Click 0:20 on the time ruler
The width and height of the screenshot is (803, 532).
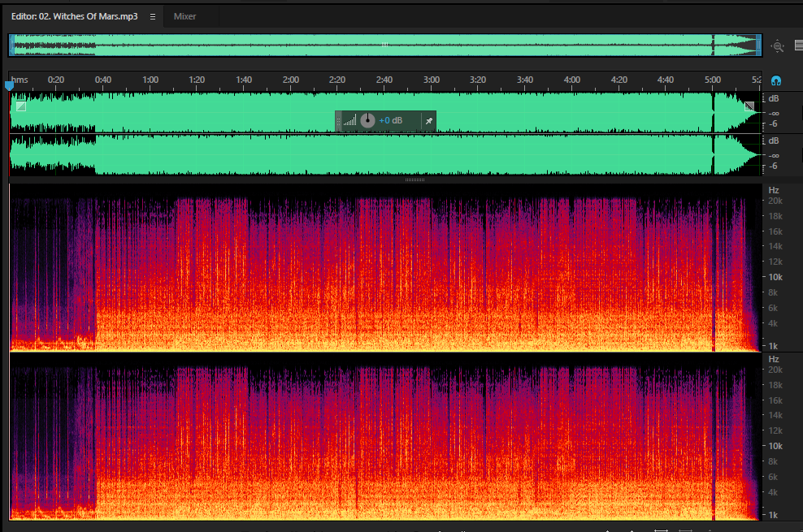click(x=56, y=80)
